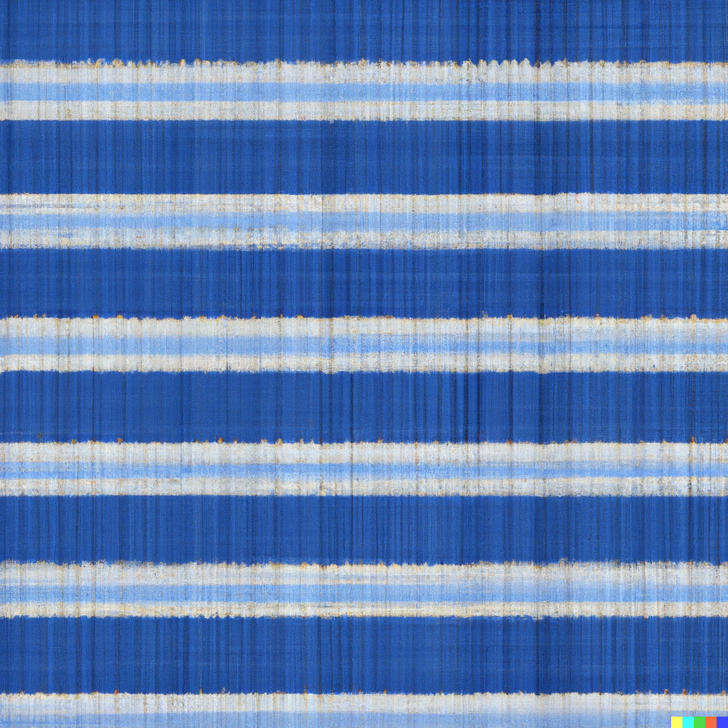Click the second dark blue band from top
The image size is (728, 728).
[364, 156]
